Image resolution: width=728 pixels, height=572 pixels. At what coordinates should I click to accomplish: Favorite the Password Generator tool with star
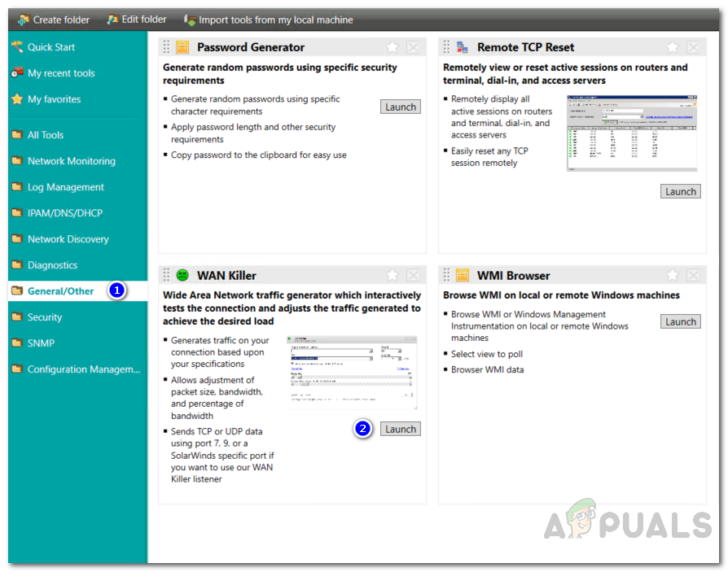pyautogui.click(x=393, y=47)
